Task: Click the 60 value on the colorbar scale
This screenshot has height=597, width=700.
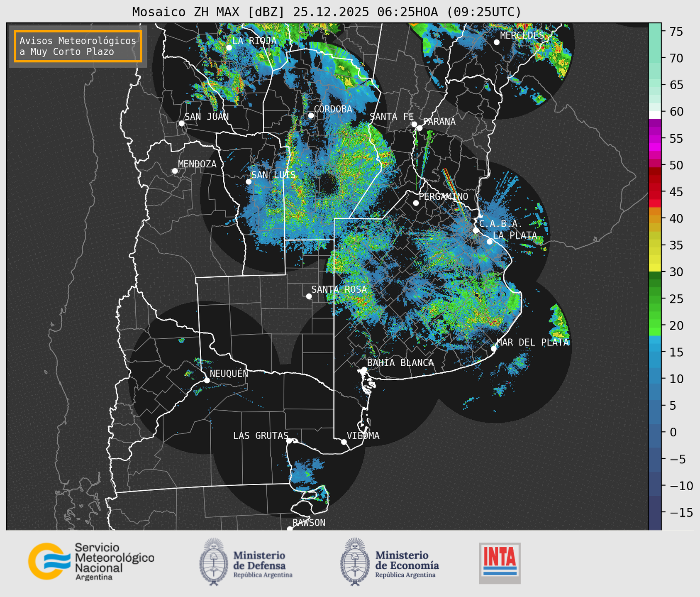Action: click(676, 112)
